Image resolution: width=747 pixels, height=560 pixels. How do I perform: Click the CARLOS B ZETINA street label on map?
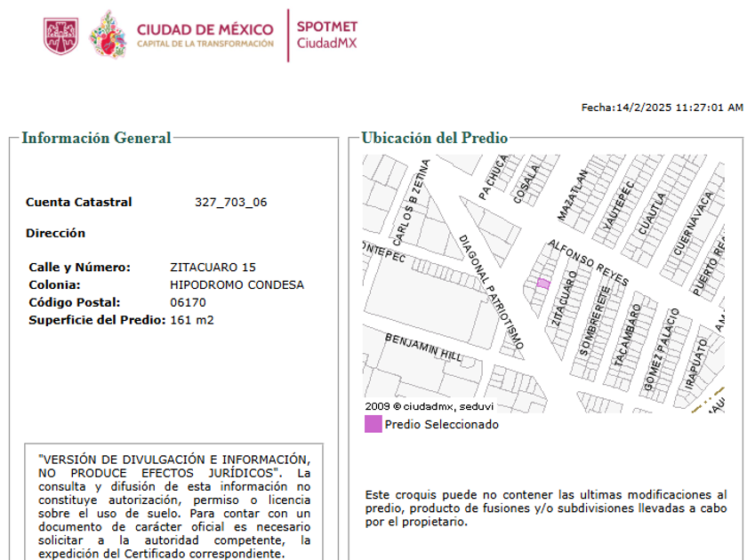(411, 203)
